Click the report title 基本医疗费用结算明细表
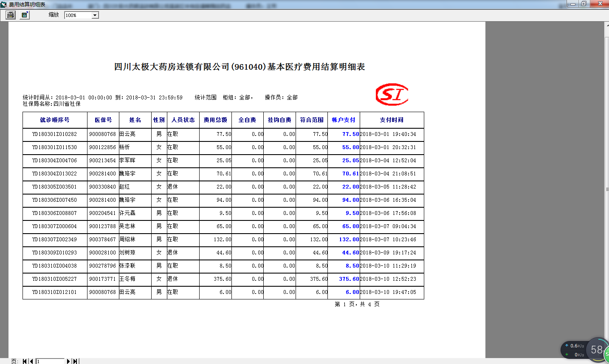The image size is (609, 364). (x=316, y=67)
